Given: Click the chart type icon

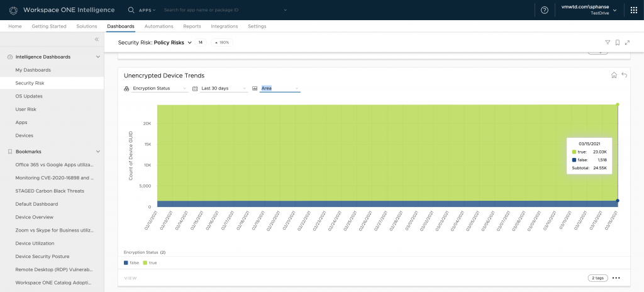Looking at the screenshot, I should click(255, 89).
